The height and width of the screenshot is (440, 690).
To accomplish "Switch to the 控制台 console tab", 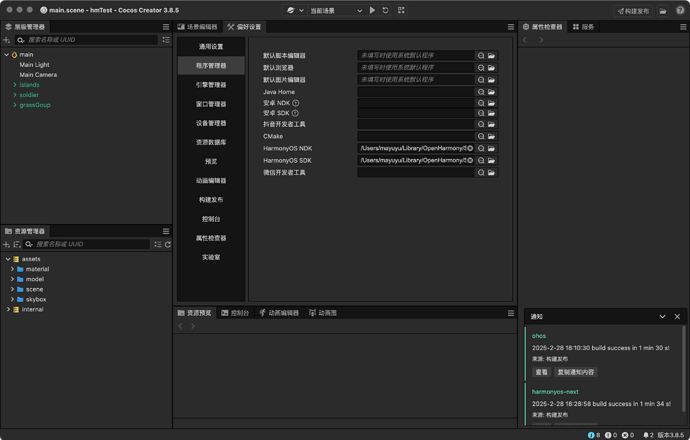I will coord(235,313).
